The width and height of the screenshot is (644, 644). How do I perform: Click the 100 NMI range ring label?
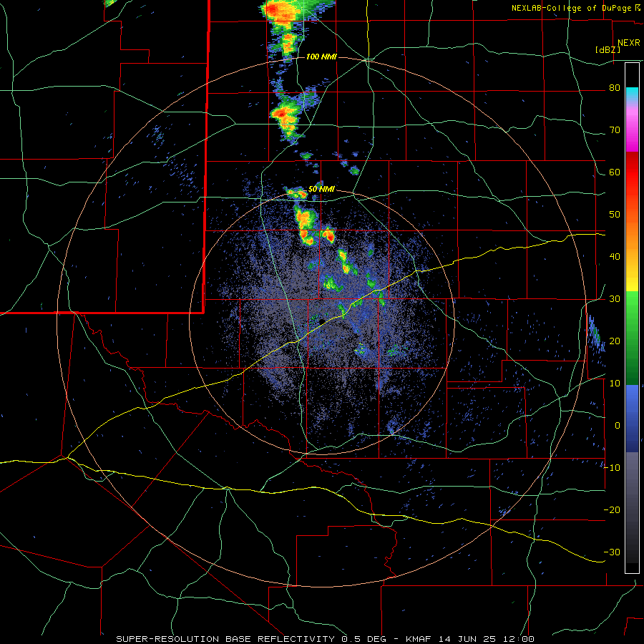pos(321,57)
